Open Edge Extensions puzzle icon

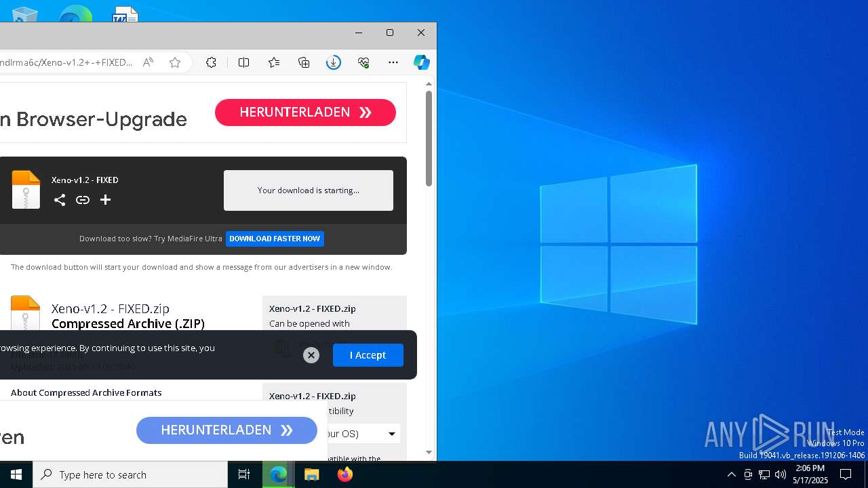tap(212, 62)
